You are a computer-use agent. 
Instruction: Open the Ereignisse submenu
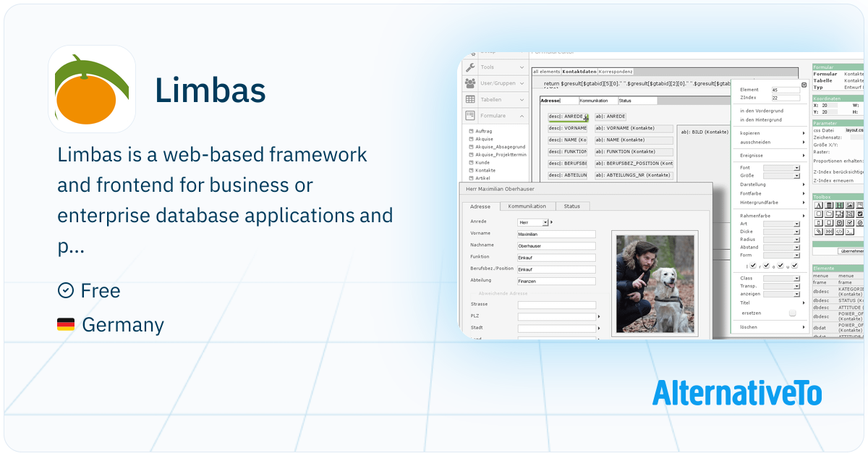click(770, 155)
